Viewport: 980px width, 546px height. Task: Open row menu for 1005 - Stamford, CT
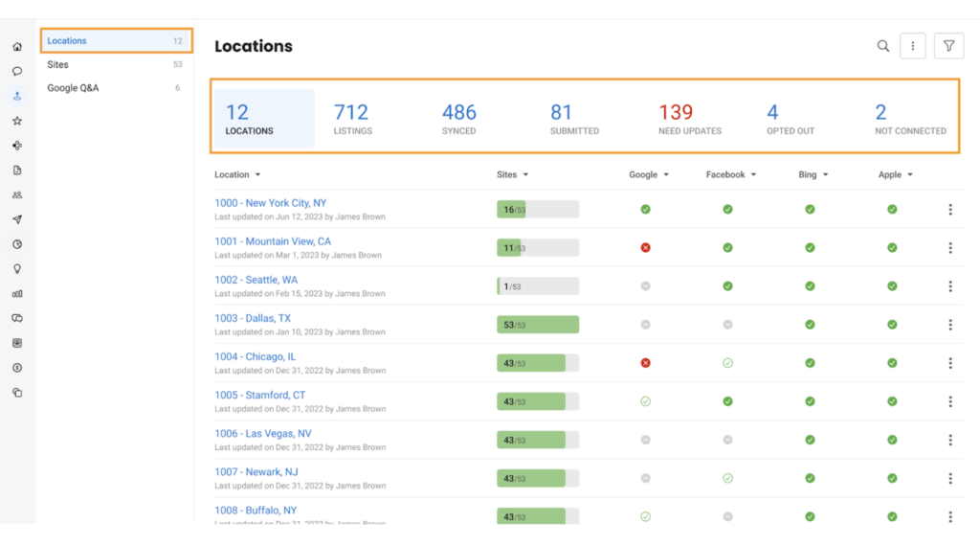pos(950,401)
